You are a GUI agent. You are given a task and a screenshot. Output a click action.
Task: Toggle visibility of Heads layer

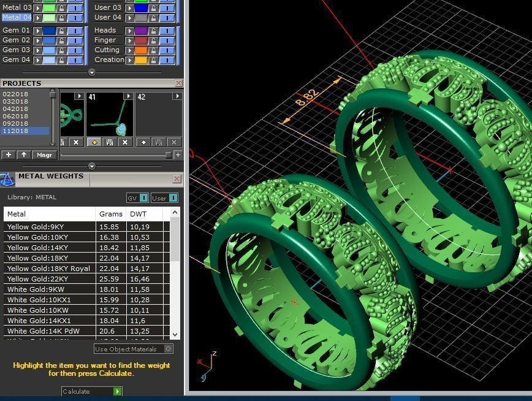[x=167, y=31]
